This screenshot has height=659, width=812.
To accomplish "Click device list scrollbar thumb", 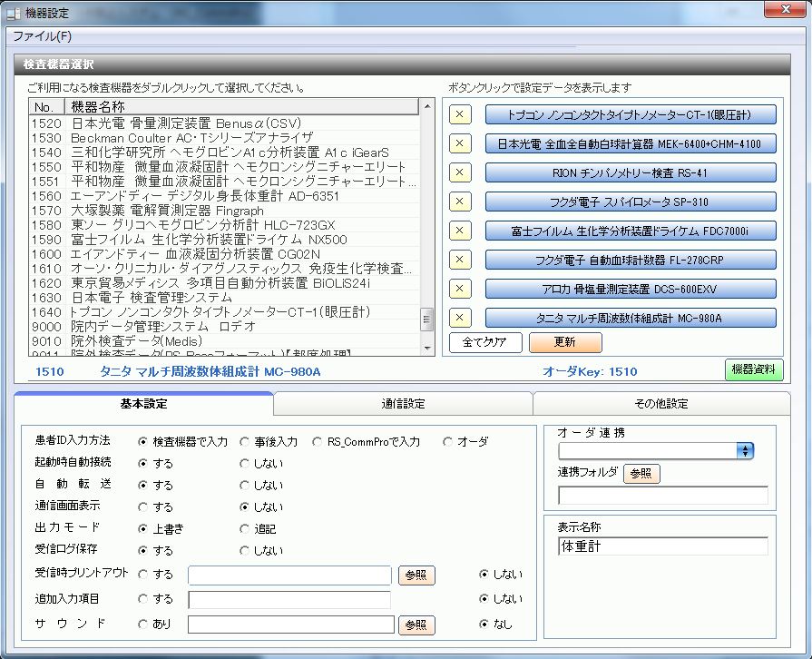I will [426, 320].
